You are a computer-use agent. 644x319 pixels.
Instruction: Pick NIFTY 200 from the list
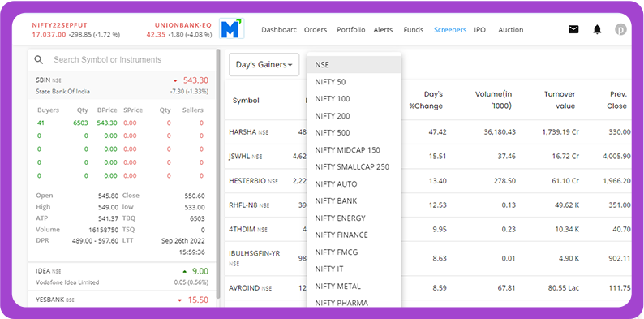[354, 116]
